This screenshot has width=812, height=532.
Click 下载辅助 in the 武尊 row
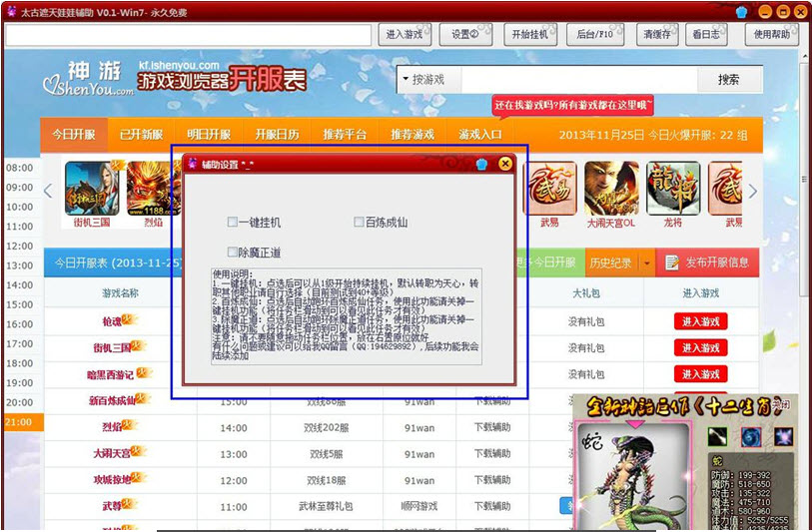point(492,506)
